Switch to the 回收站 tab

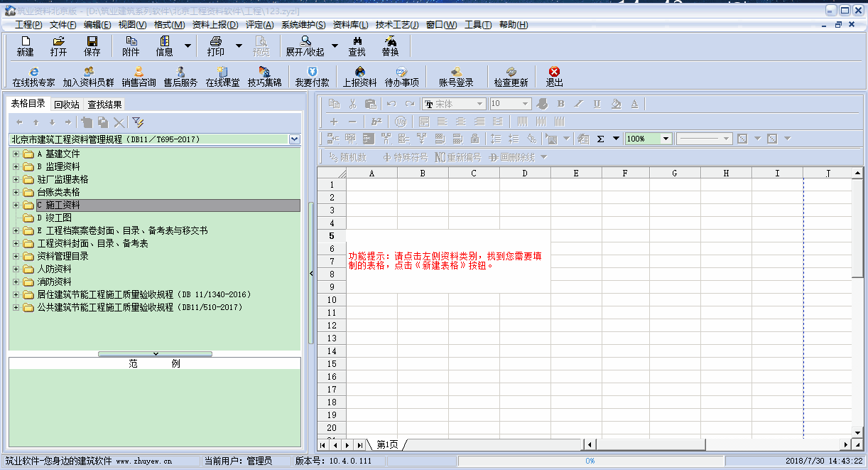(67, 105)
